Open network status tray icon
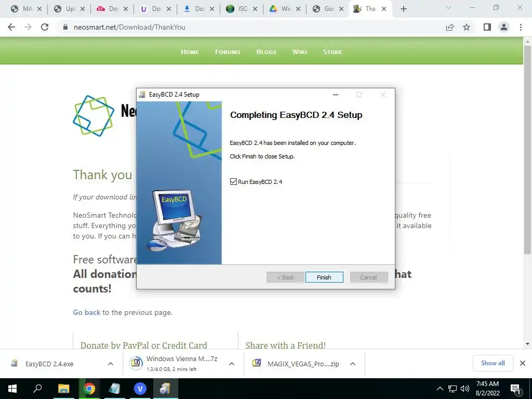This screenshot has width=532, height=399. [x=453, y=389]
